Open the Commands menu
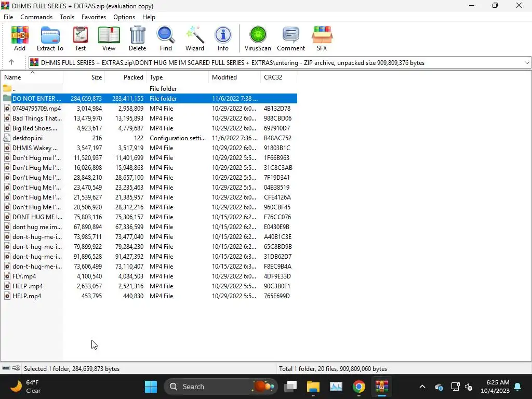 point(36,17)
